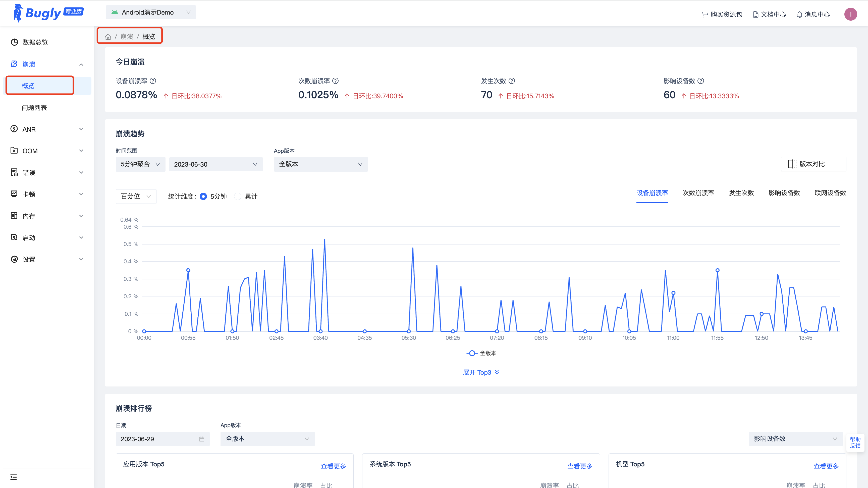This screenshot has height=488, width=868.
Task: Click 查看更多 in 机型 Top5
Action: [826, 466]
